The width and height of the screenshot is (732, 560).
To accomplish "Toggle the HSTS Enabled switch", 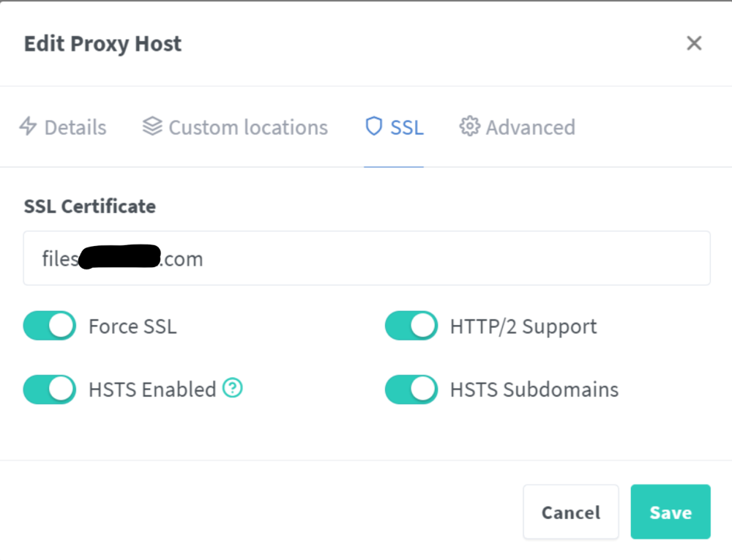I will point(50,389).
